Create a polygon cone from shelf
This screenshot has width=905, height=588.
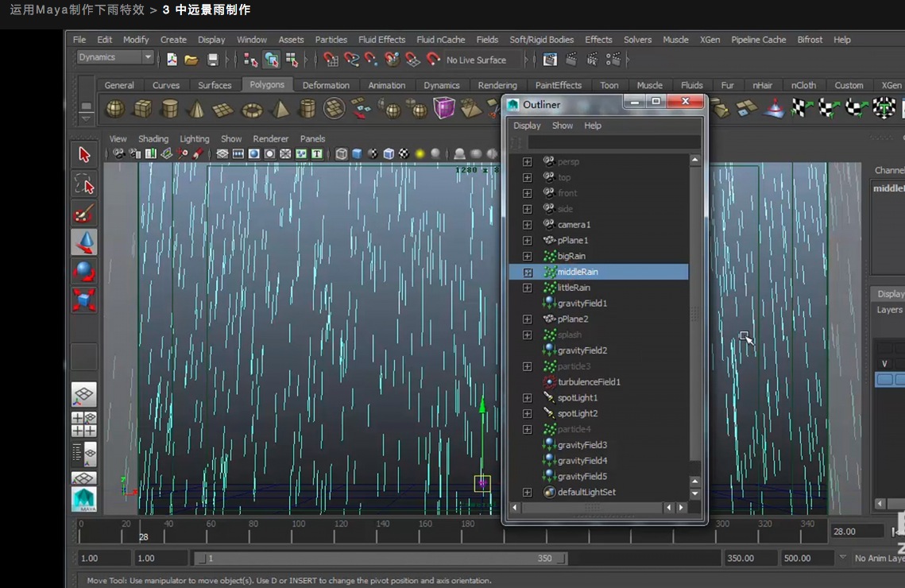[196, 109]
